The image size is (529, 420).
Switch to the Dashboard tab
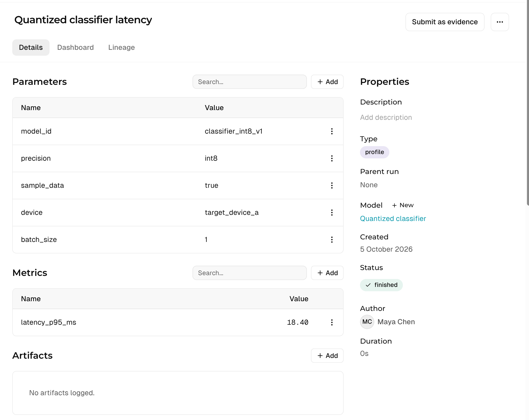click(76, 48)
